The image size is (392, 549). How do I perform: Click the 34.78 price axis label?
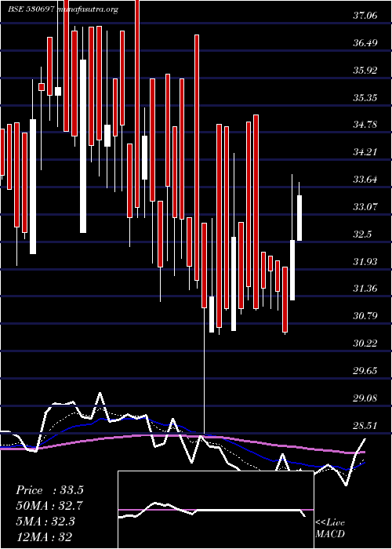pos(365,124)
